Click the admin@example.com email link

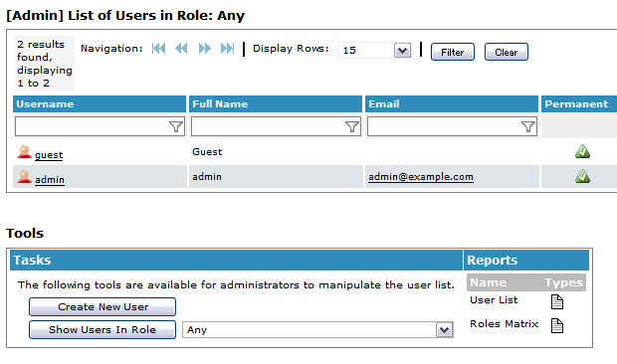pos(421,177)
